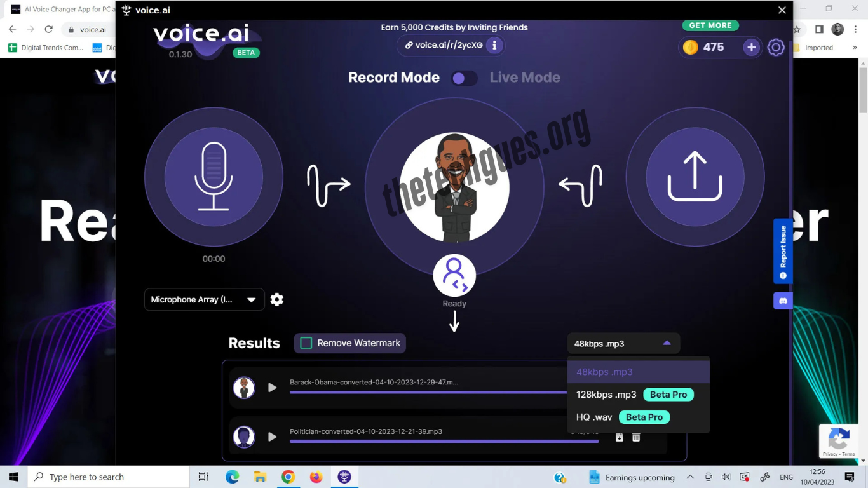
Task: Download the Politician converted mp3
Action: [620, 437]
